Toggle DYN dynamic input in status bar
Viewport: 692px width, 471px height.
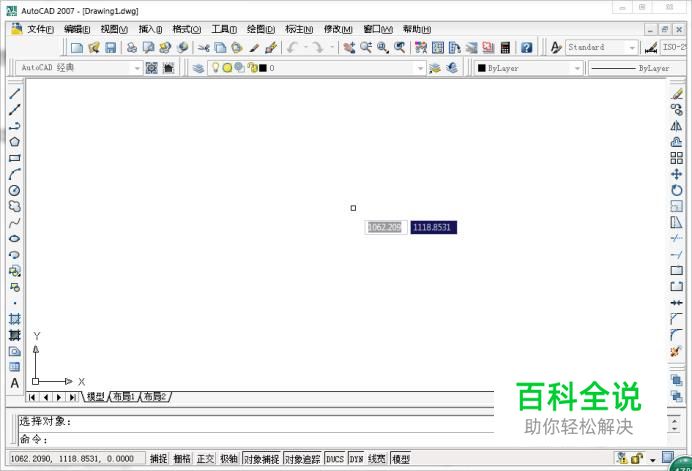[356, 459]
